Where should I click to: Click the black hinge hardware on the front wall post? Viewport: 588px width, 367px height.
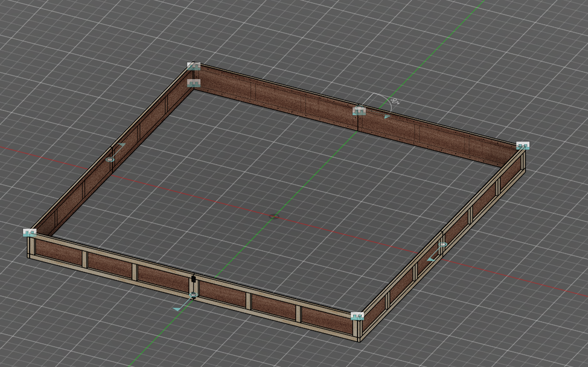tap(193, 279)
